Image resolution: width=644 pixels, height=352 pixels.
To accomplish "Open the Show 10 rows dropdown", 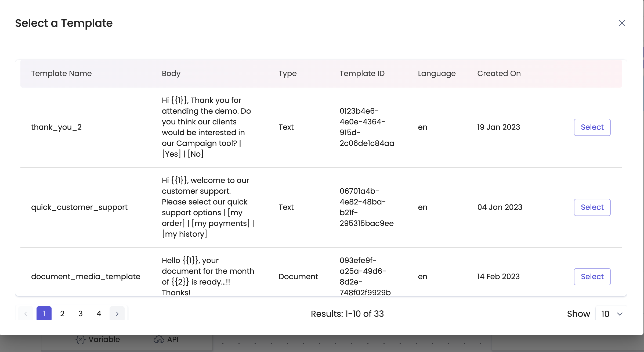I will point(611,314).
